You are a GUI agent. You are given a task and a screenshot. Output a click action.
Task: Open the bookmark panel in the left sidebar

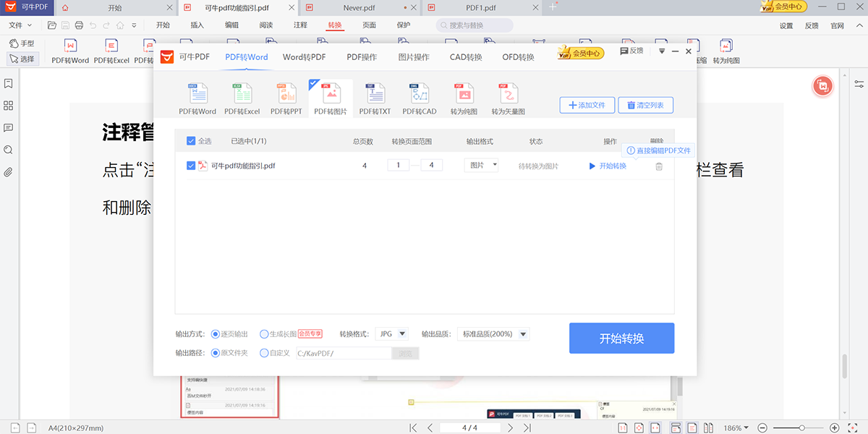[x=9, y=84]
